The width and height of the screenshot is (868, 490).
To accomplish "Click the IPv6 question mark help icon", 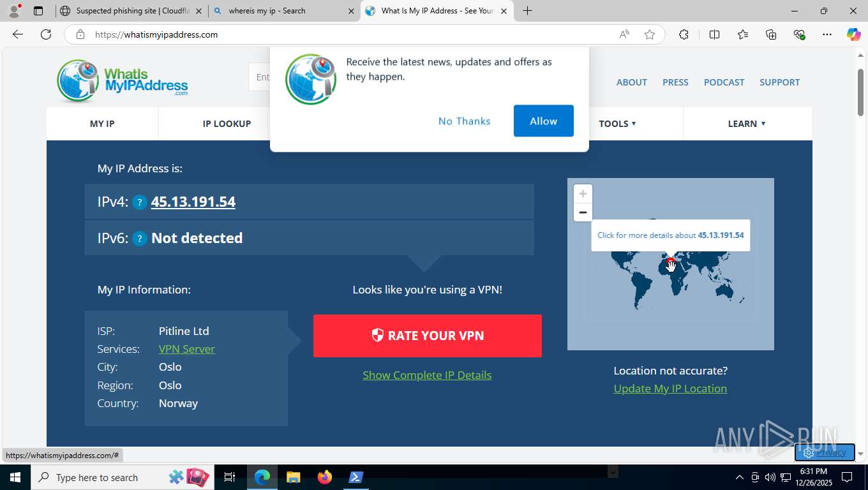I will point(140,239).
